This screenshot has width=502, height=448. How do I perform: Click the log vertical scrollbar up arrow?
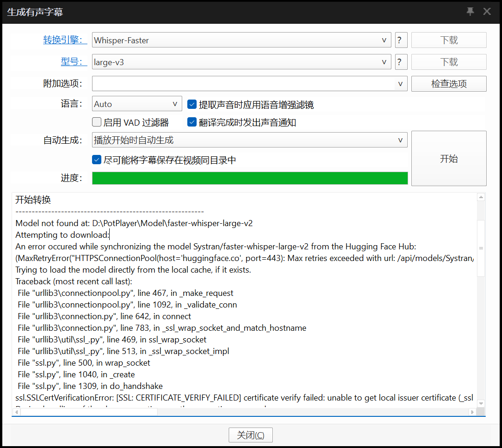pos(481,197)
